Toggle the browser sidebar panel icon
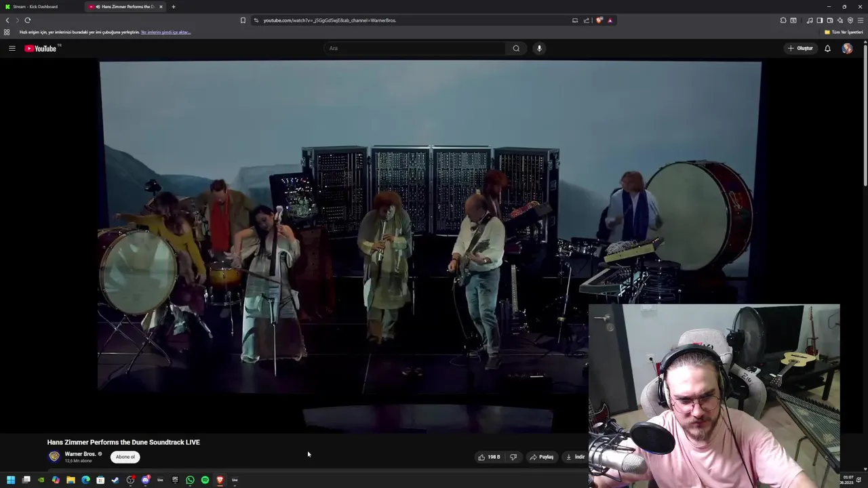Screen dimensions: 868x488 tap(820, 20)
